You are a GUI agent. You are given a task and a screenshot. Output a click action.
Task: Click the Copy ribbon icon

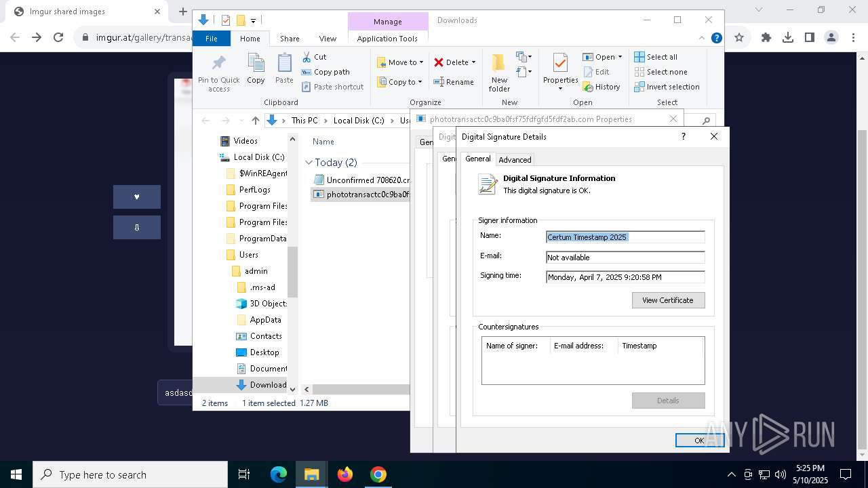pyautogui.click(x=256, y=63)
